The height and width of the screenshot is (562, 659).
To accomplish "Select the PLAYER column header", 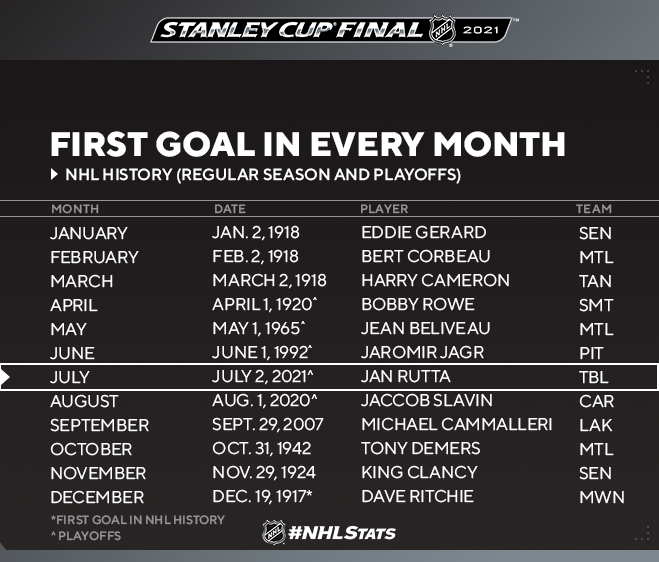I will click(x=384, y=209).
